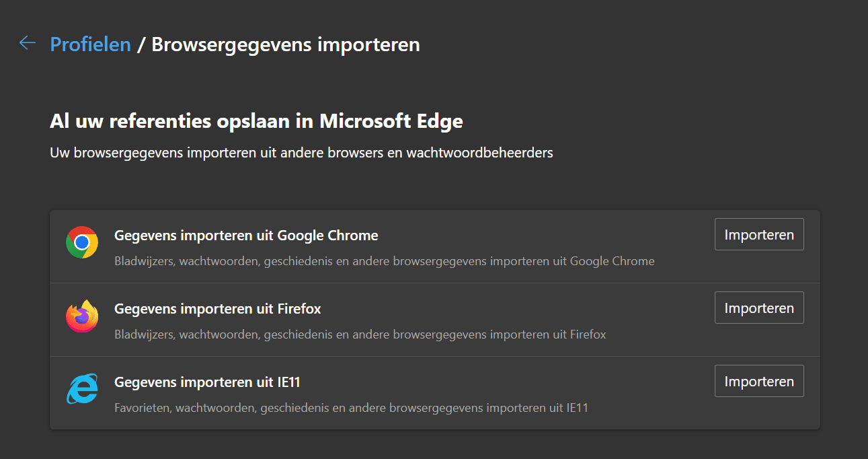The image size is (868, 459).
Task: Click the Firefox row description text
Action: point(360,334)
